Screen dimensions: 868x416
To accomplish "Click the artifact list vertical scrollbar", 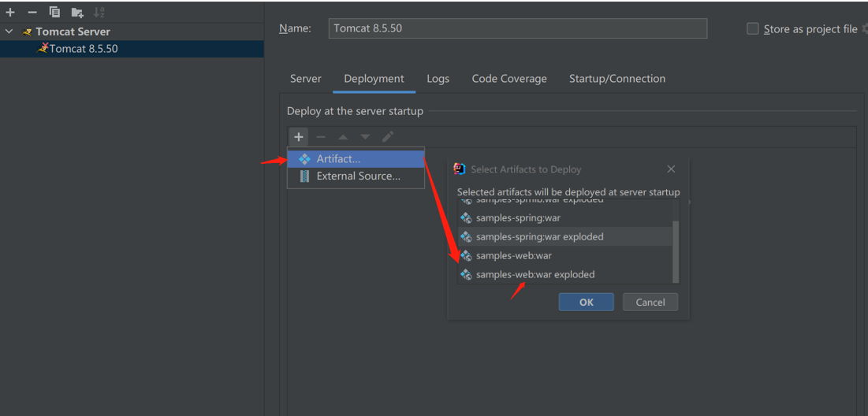I will [675, 249].
